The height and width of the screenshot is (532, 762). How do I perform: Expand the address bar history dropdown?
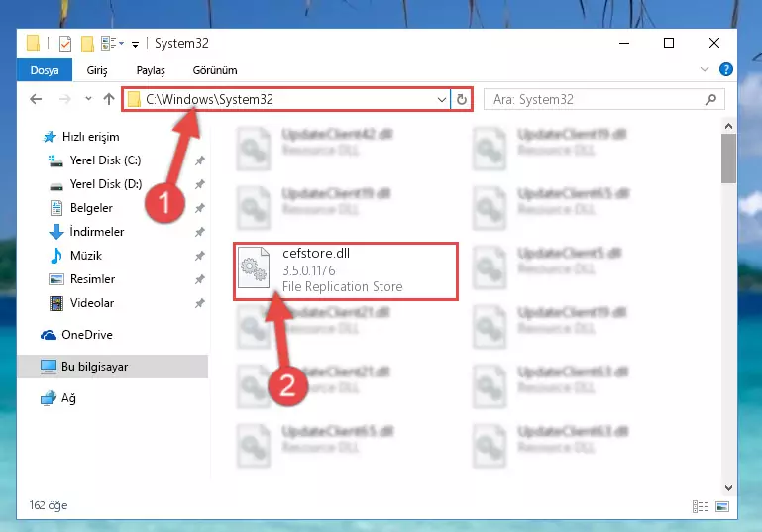(441, 100)
